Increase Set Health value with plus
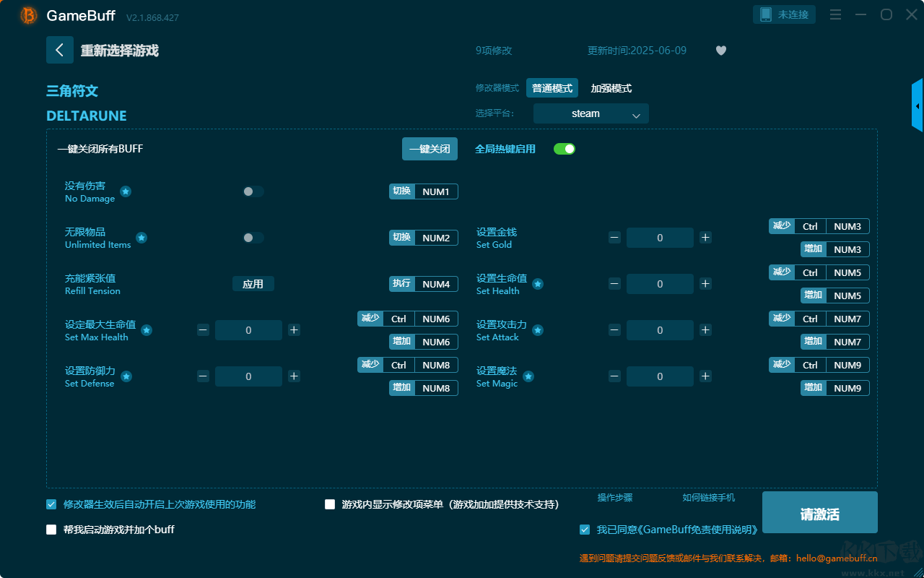Image resolution: width=924 pixels, height=578 pixels. point(705,284)
